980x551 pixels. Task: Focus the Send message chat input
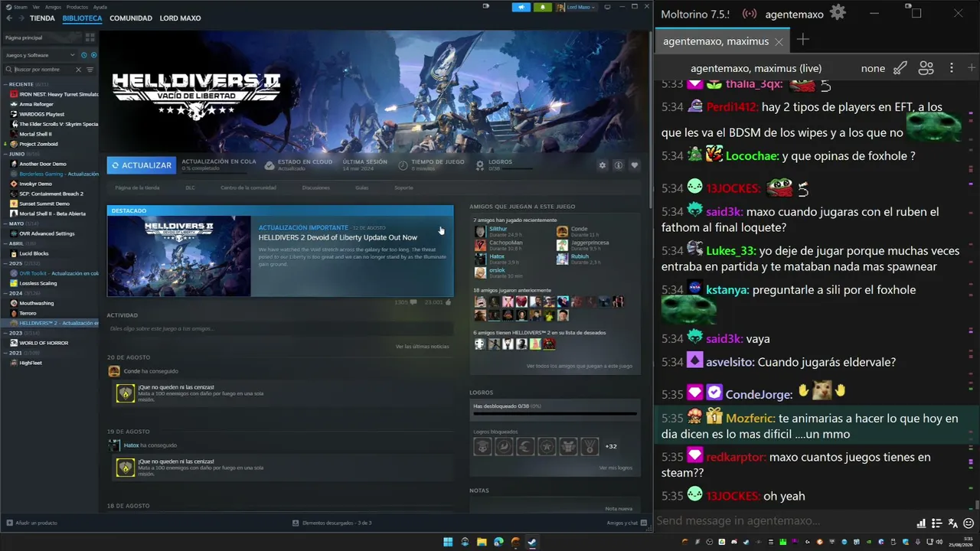point(785,521)
